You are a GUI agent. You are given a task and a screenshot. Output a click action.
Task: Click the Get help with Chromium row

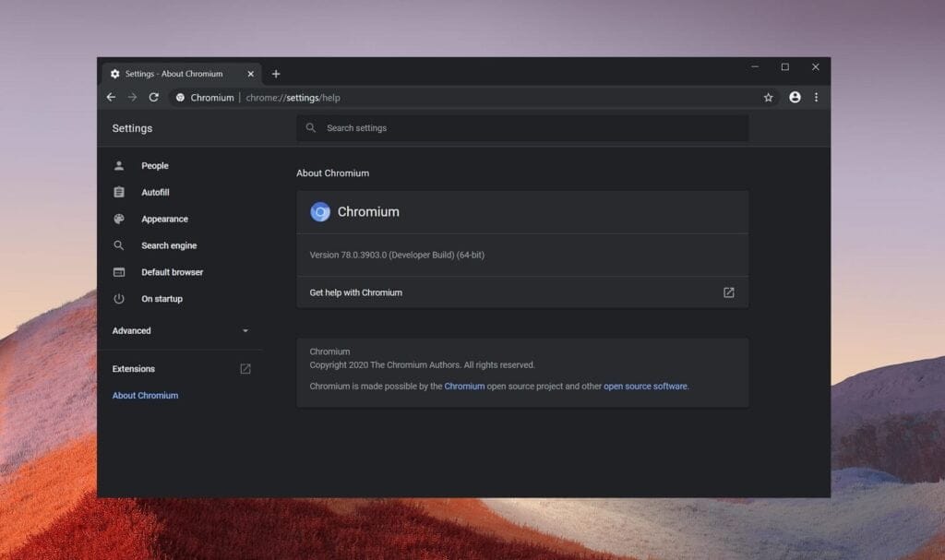(521, 292)
